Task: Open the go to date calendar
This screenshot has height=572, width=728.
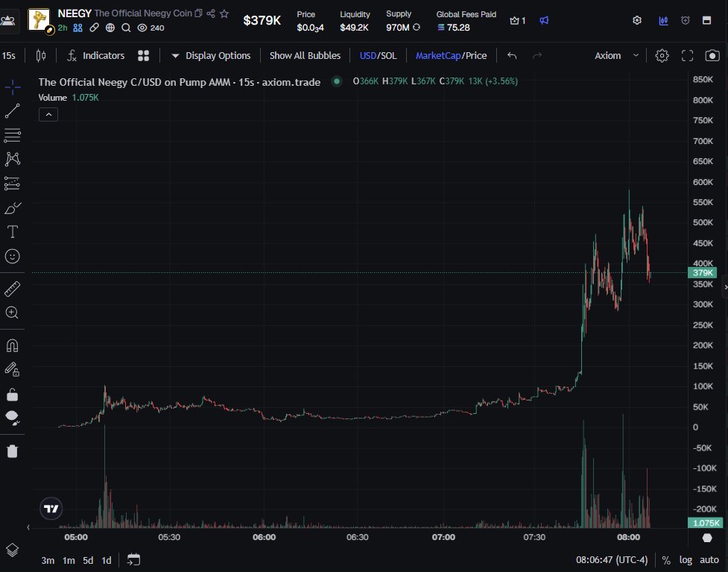Action: (x=133, y=560)
